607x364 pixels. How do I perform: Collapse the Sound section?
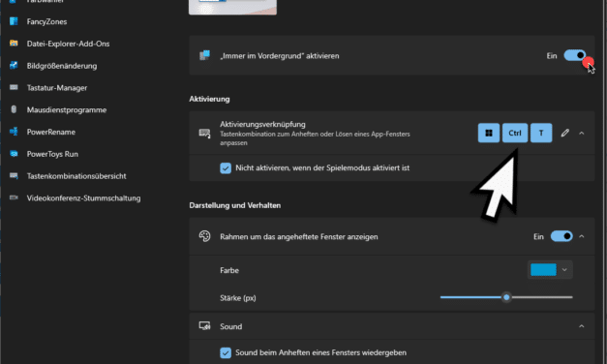coord(582,326)
